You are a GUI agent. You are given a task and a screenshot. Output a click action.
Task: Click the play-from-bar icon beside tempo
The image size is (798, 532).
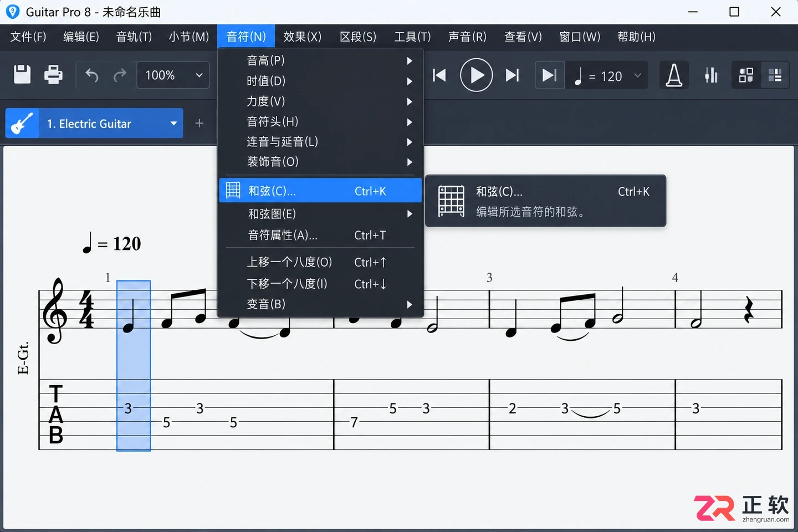tap(549, 75)
